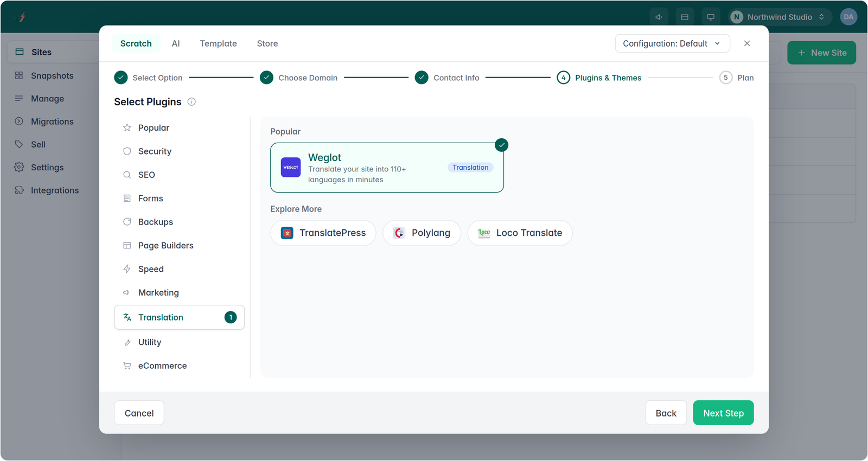Deselect the Weglot plugin checkmark
This screenshot has height=461, width=868.
502,145
